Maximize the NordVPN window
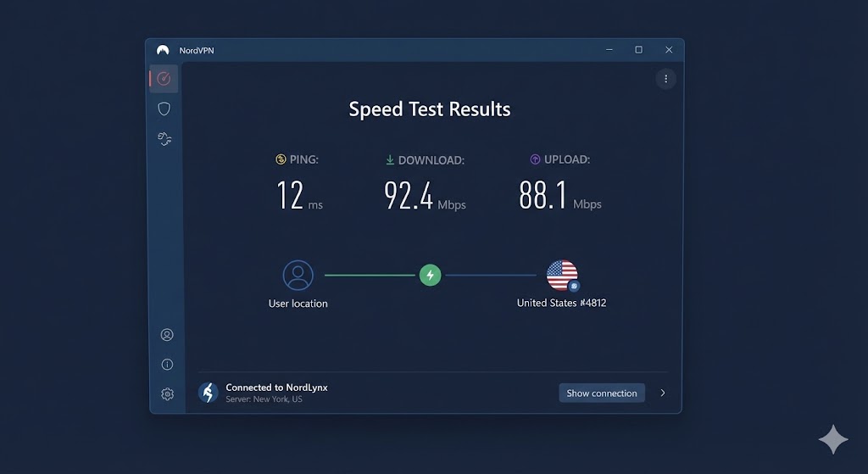Image resolution: width=868 pixels, height=474 pixels. 639,50
